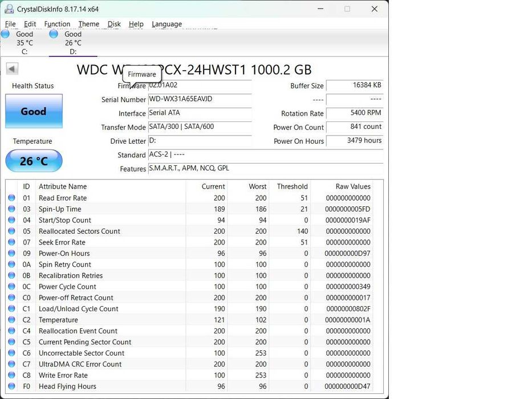Click status orb for Current Pending Sector Count

click(11, 341)
